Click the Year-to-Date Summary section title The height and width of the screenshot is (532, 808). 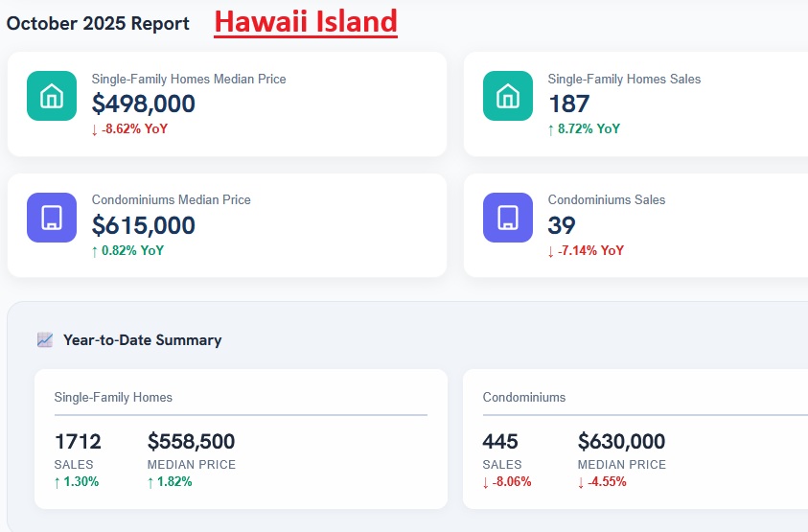pos(142,340)
